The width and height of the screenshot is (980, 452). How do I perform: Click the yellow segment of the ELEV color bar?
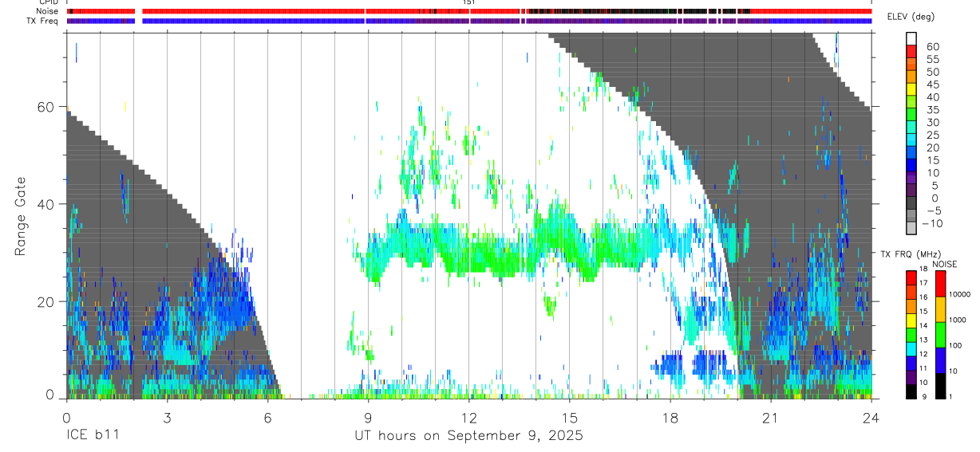pyautogui.click(x=911, y=88)
